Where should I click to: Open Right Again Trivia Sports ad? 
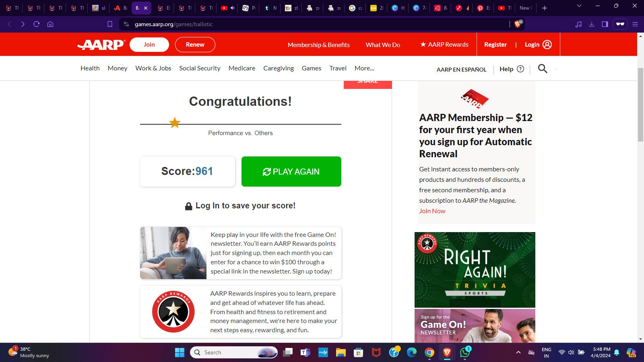coord(475,270)
